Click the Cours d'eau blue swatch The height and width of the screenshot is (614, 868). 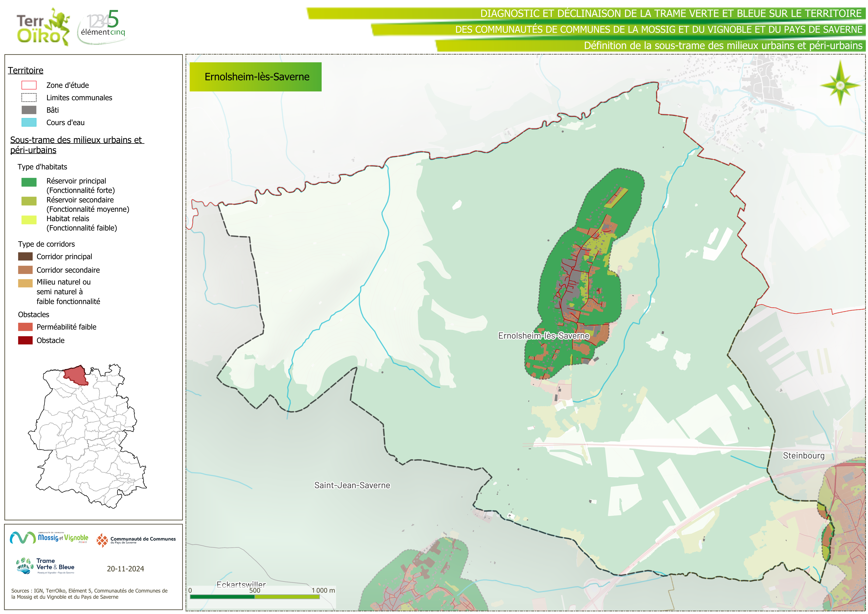point(29,123)
